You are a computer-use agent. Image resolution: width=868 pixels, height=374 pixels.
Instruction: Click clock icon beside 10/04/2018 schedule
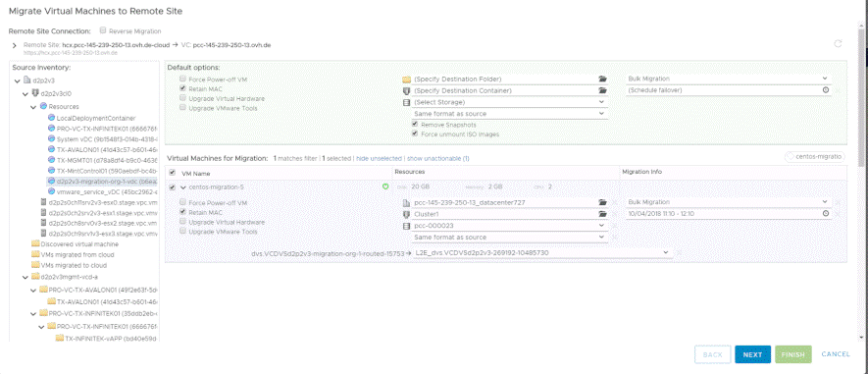click(826, 213)
